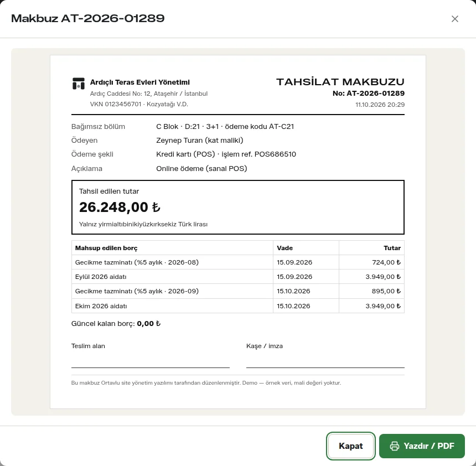Click the Yazdır / PDF button
This screenshot has width=476, height=466.
click(422, 446)
